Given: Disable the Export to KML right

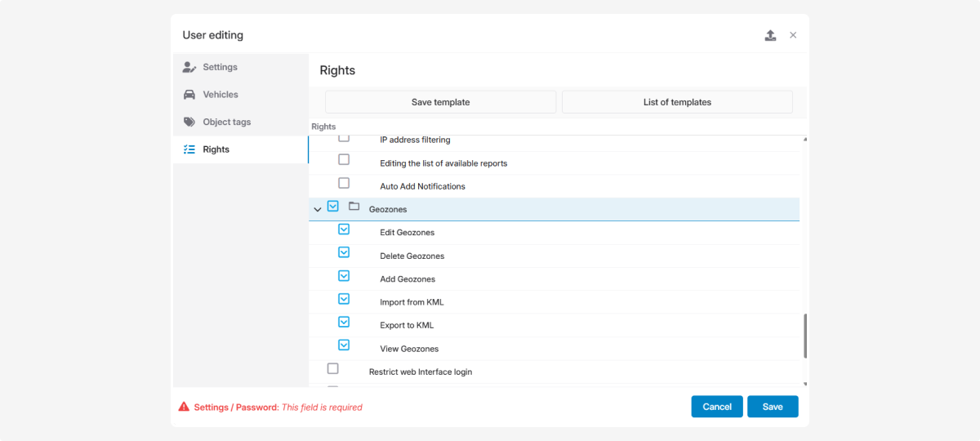Looking at the screenshot, I should [x=344, y=322].
